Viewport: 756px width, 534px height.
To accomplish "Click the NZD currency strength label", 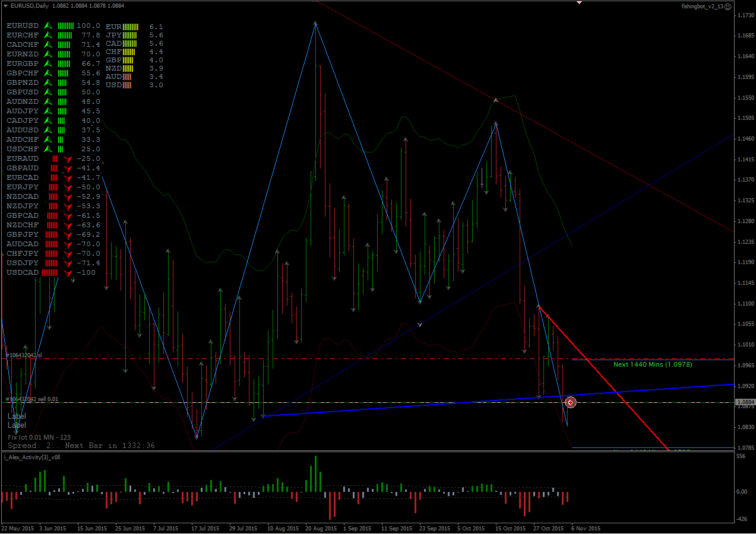I will 113,69.
